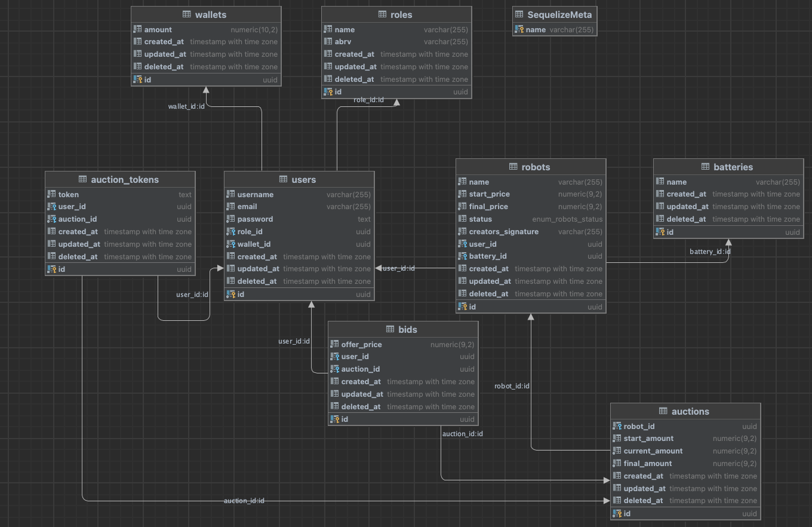812x527 pixels.
Task: Click the wallet_id:id relationship label
Action: pos(186,106)
